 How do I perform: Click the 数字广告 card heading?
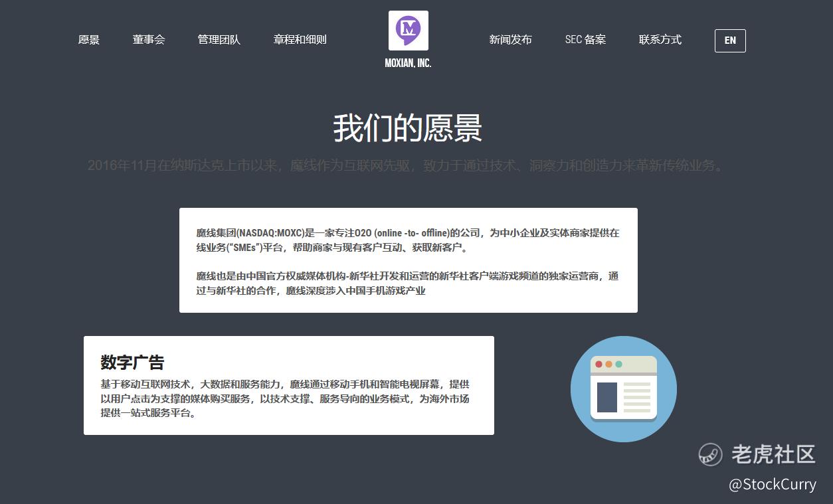point(132,363)
